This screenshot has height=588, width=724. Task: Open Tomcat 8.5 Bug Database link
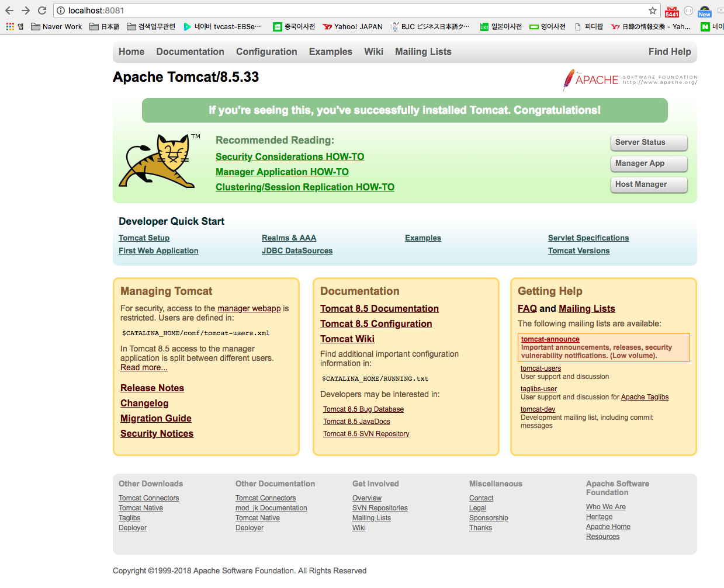(363, 409)
